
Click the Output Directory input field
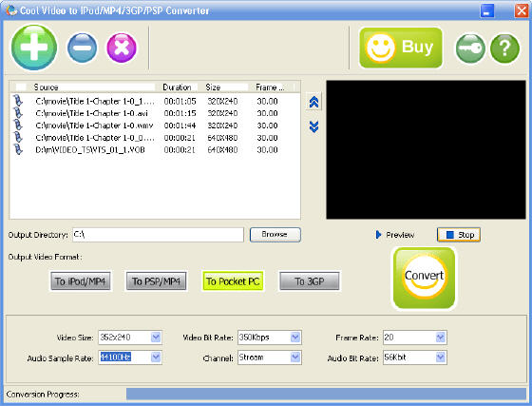point(158,235)
